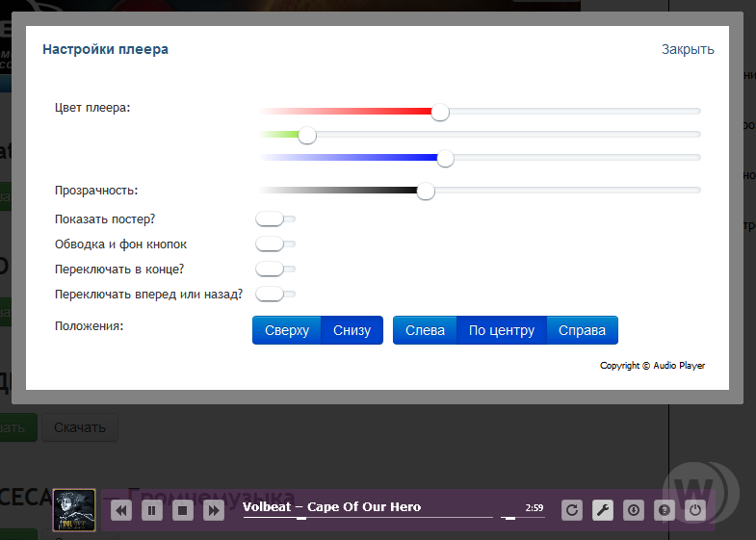This screenshot has width=756, height=540.
Task: Close settings via 'Закрыть' link
Action: pos(688,50)
